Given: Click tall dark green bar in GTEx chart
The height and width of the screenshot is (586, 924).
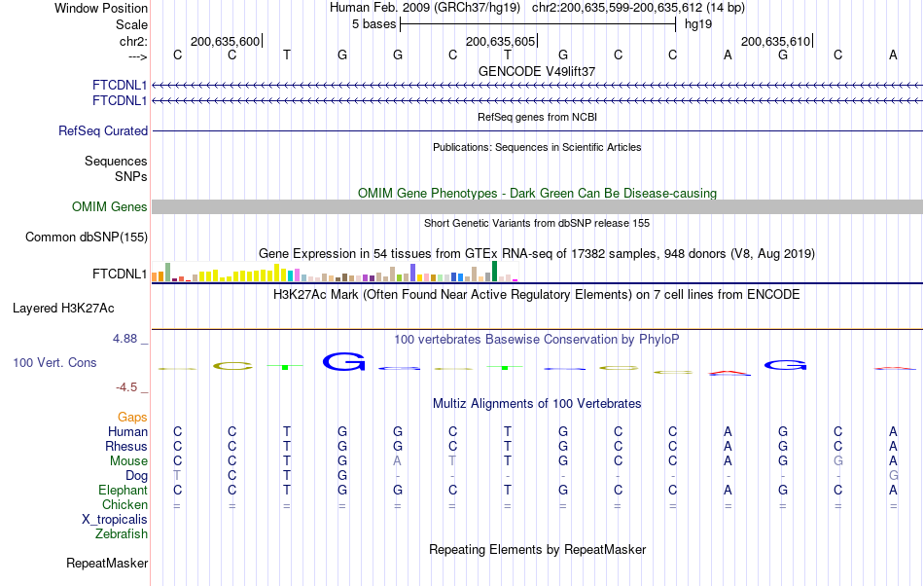Looking at the screenshot, I should [x=494, y=272].
